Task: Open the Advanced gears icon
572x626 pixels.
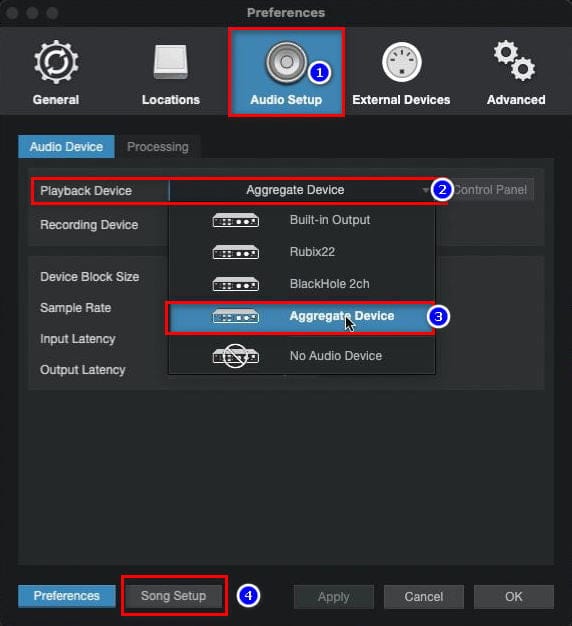Action: pyautogui.click(x=515, y=60)
